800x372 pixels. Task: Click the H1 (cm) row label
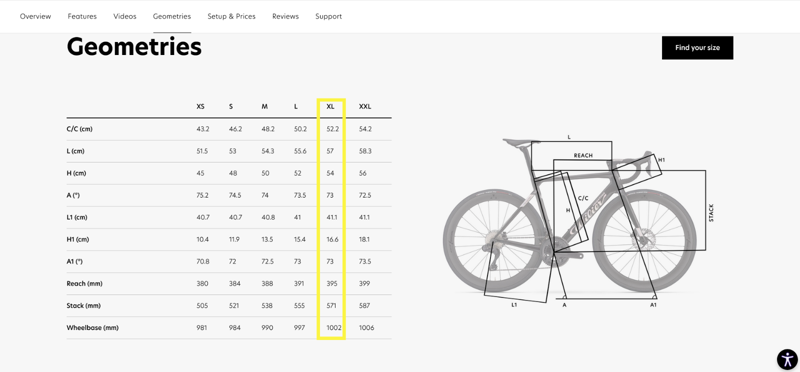coord(78,239)
